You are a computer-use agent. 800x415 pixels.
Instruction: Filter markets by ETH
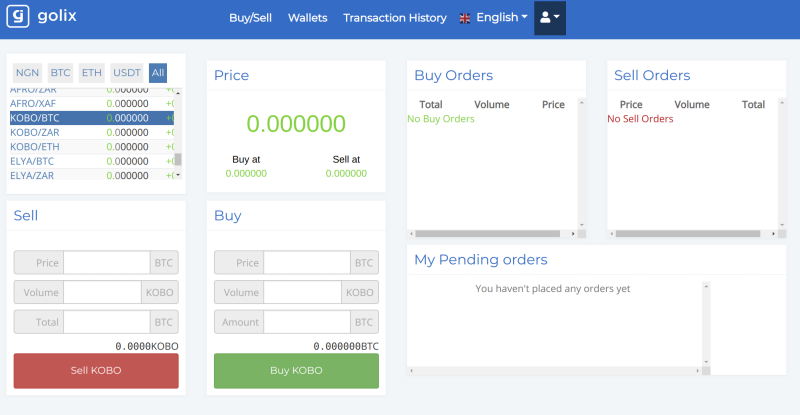92,72
